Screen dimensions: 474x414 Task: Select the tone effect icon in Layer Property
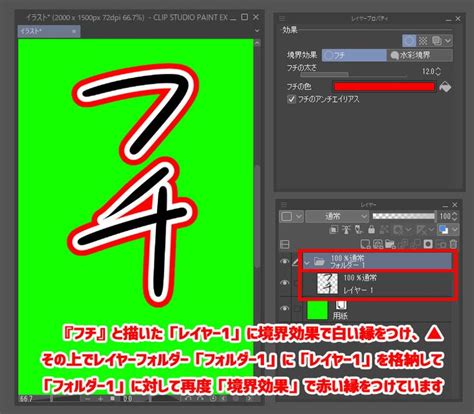coord(423,41)
